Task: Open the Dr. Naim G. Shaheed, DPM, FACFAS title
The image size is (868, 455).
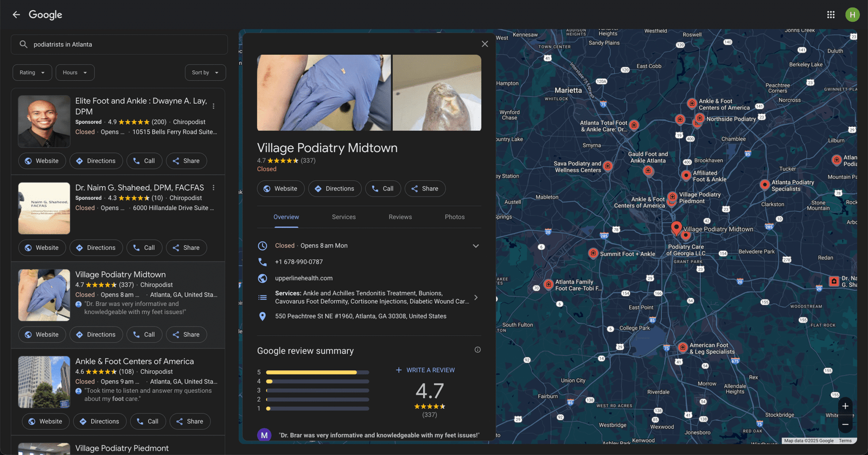Action: pyautogui.click(x=139, y=187)
